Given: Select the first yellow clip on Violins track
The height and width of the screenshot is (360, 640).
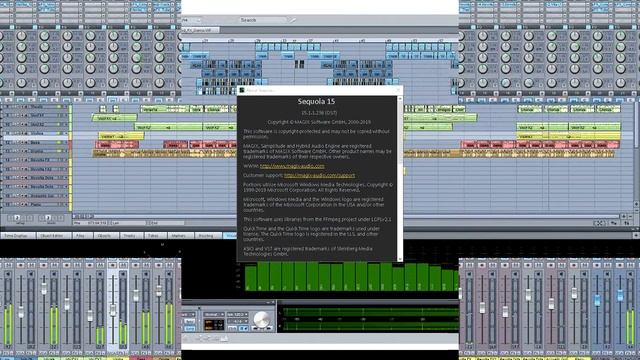Looking at the screenshot, I should coord(120,136).
